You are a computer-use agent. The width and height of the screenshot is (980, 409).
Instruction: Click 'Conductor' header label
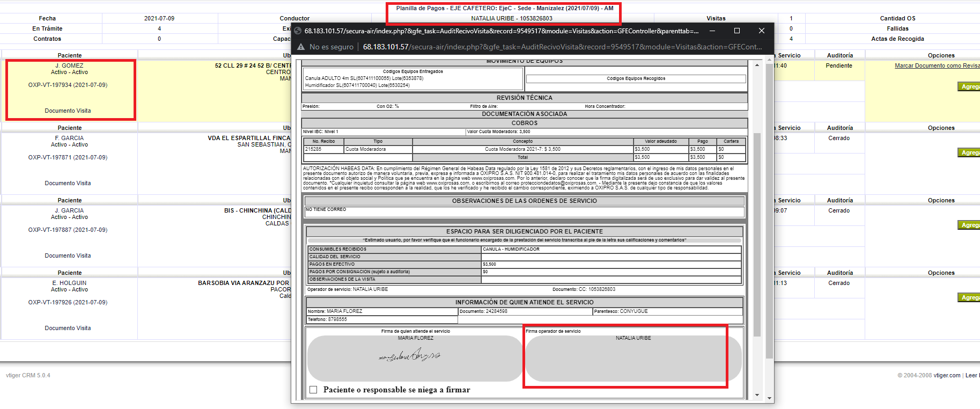(x=294, y=18)
